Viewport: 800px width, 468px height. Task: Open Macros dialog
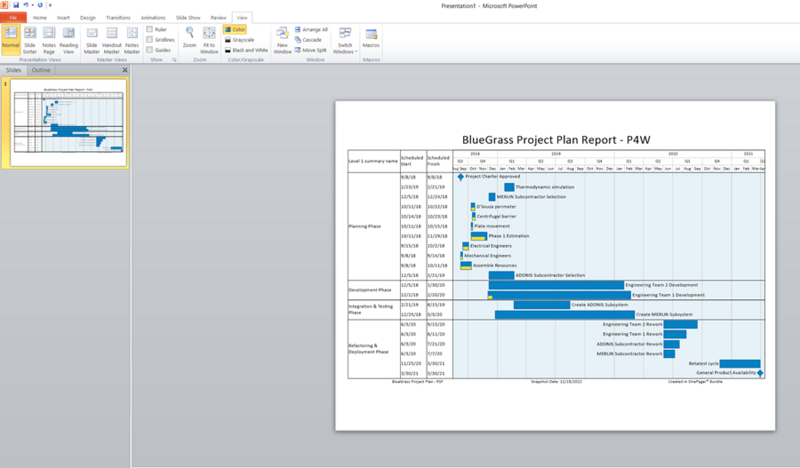[371, 38]
